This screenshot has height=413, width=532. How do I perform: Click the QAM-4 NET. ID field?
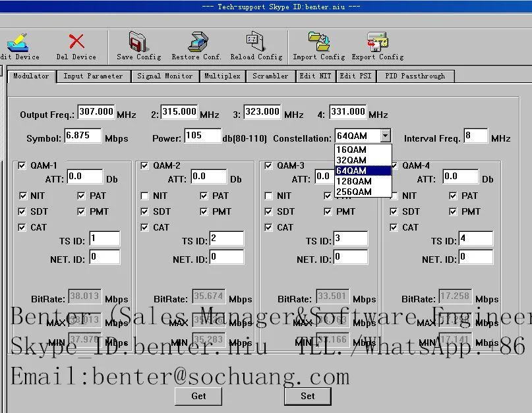(476, 257)
